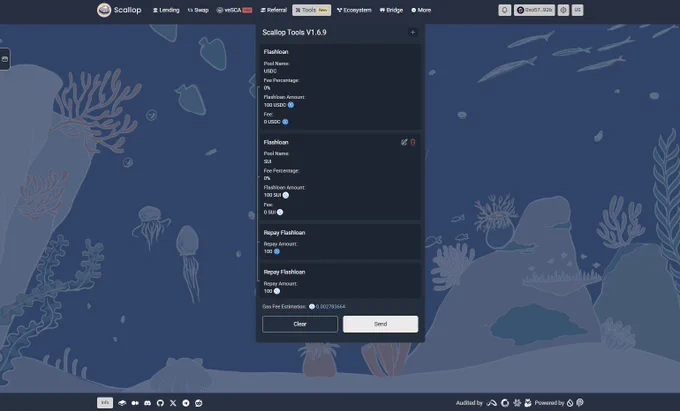
Task: Open the Referral page
Action: (x=274, y=10)
